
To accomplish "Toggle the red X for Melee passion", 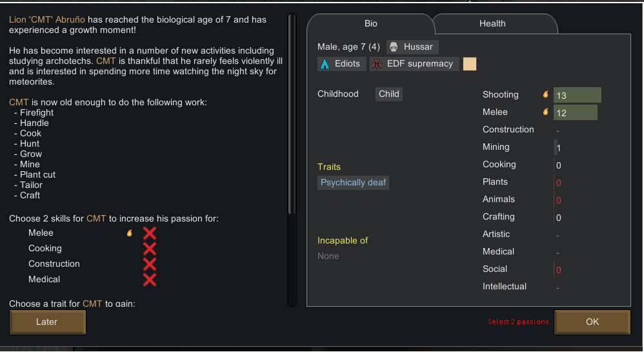I will (x=150, y=233).
